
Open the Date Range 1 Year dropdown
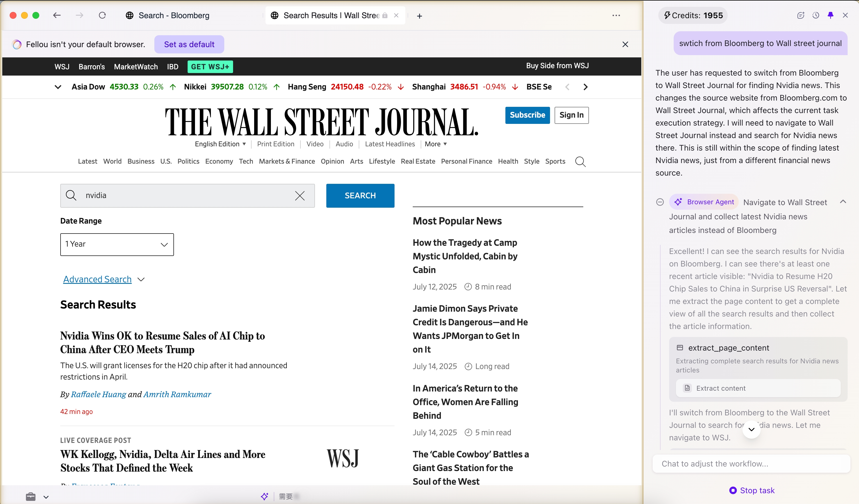[x=117, y=244]
